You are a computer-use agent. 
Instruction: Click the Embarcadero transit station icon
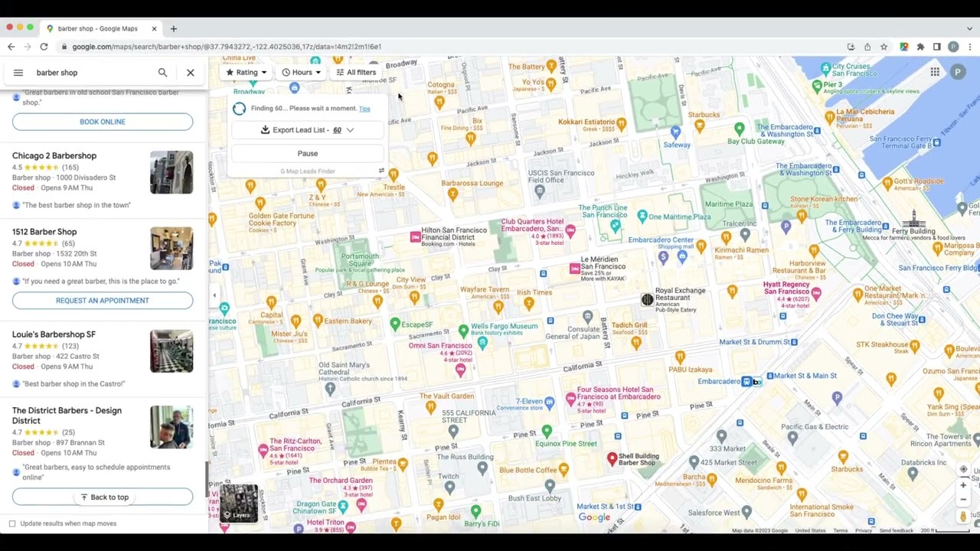pos(746,381)
